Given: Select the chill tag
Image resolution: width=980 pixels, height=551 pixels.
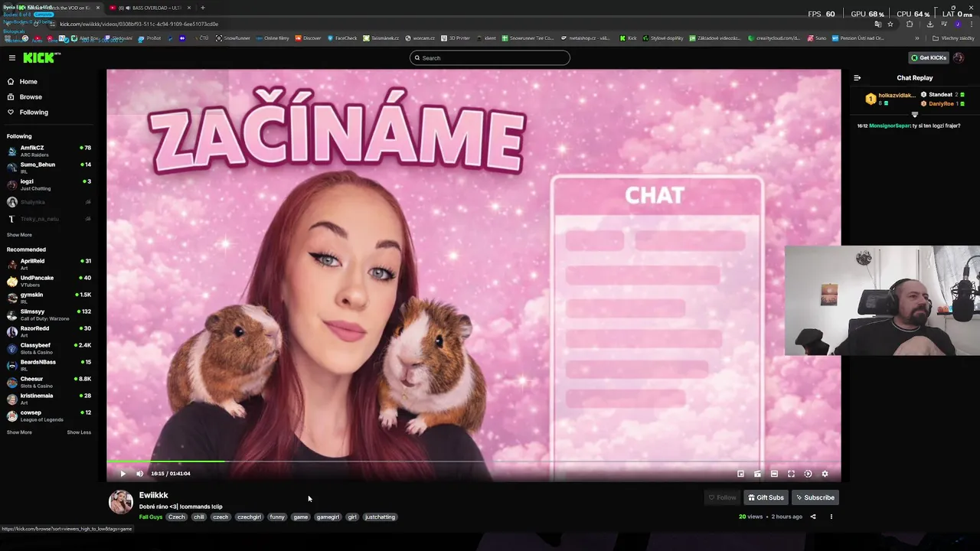Looking at the screenshot, I should point(199,517).
